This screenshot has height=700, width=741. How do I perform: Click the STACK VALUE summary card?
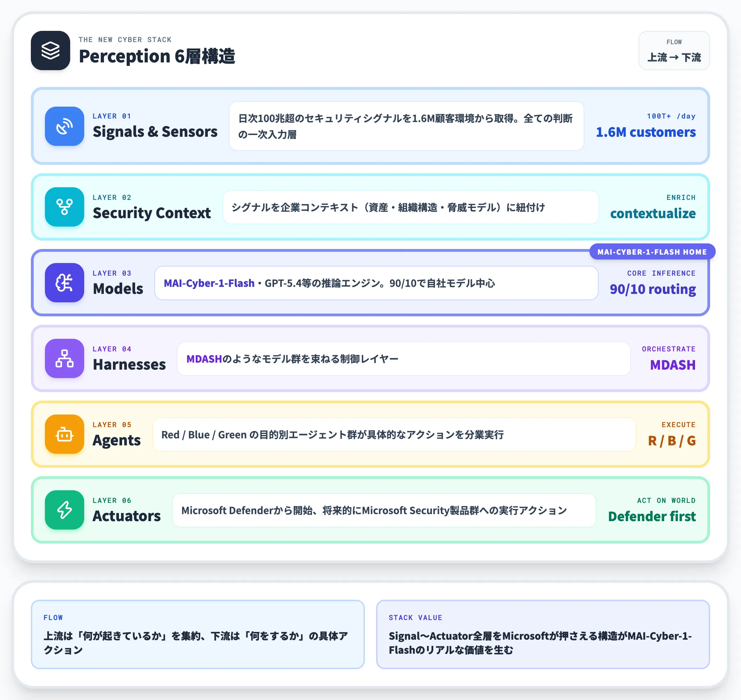[543, 634]
